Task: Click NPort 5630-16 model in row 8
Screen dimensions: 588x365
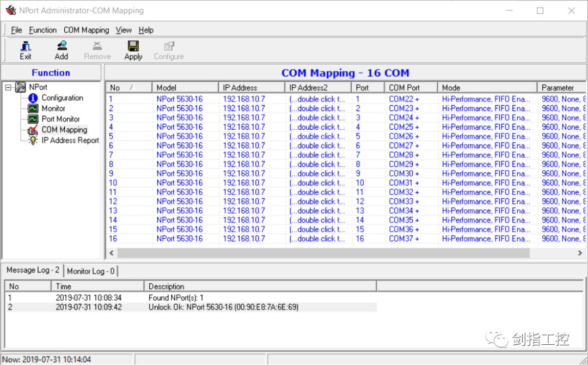Action: point(180,165)
